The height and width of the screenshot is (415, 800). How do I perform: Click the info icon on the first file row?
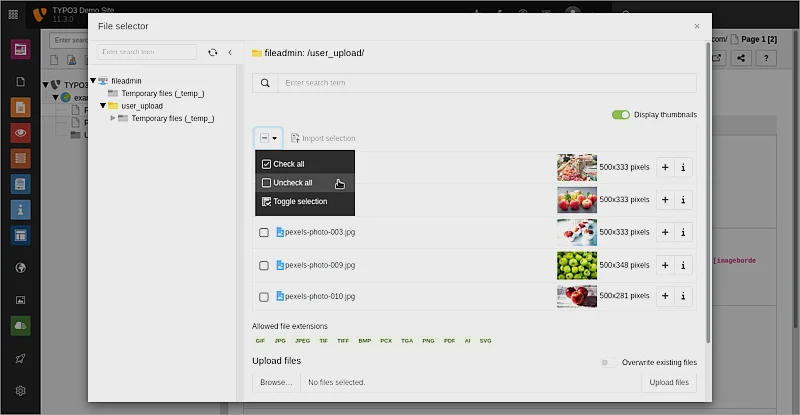pyautogui.click(x=683, y=167)
